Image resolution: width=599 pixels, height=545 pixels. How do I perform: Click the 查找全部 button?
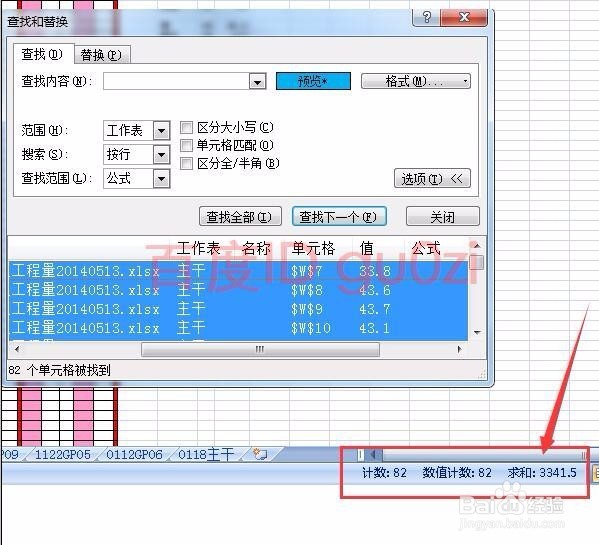(x=240, y=217)
